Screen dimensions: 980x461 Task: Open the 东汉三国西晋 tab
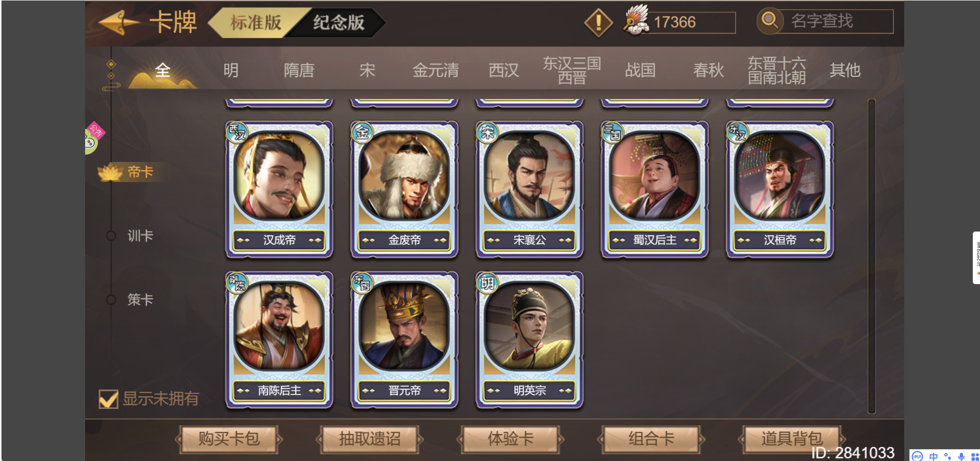572,70
